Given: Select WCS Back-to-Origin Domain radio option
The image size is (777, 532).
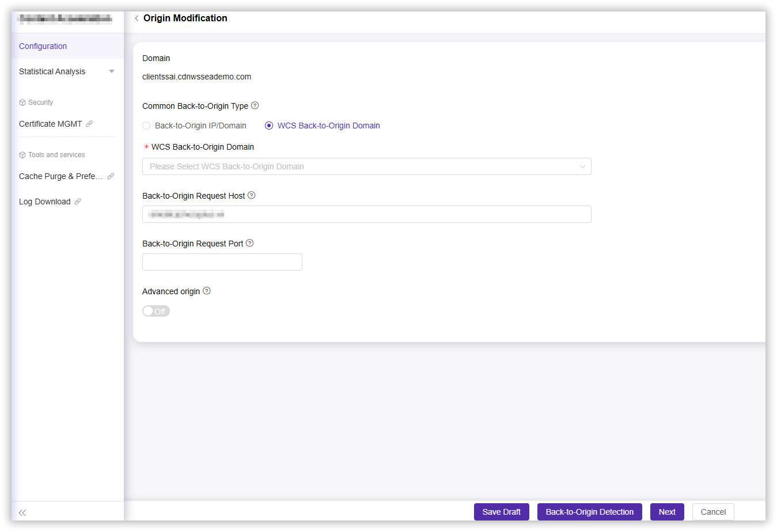Looking at the screenshot, I should [x=269, y=126].
